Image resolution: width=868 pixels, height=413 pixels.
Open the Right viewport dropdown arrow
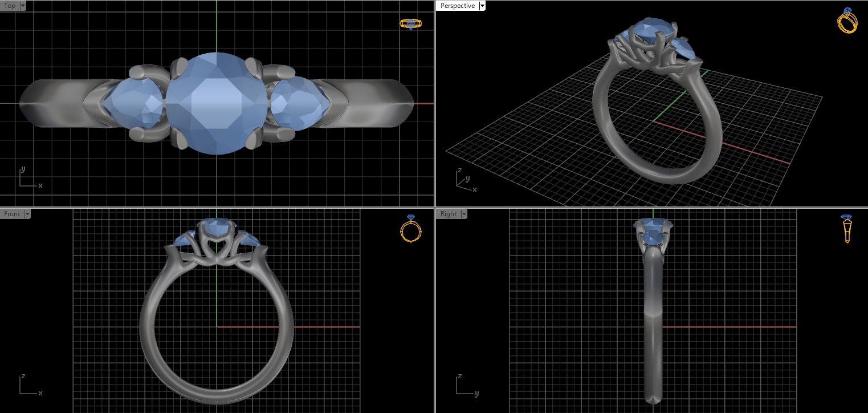[x=463, y=214]
